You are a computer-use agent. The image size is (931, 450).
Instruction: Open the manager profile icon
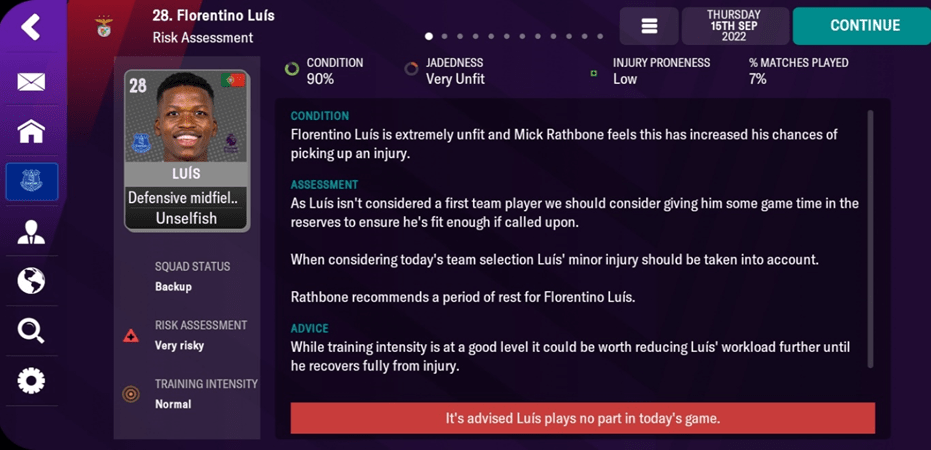(x=31, y=232)
